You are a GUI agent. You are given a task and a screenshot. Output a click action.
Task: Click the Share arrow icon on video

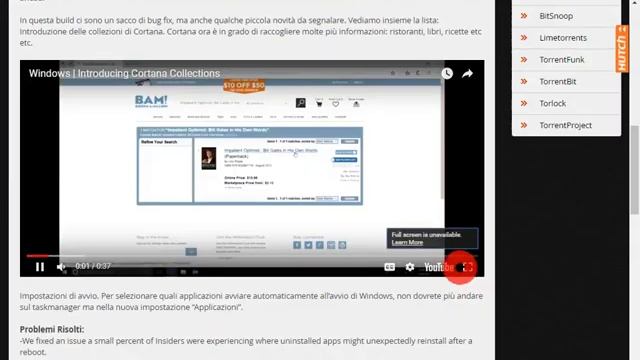click(x=467, y=73)
